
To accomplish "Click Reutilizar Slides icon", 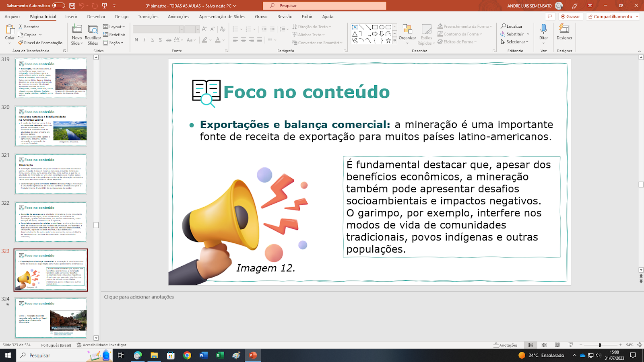I will pos(93,30).
